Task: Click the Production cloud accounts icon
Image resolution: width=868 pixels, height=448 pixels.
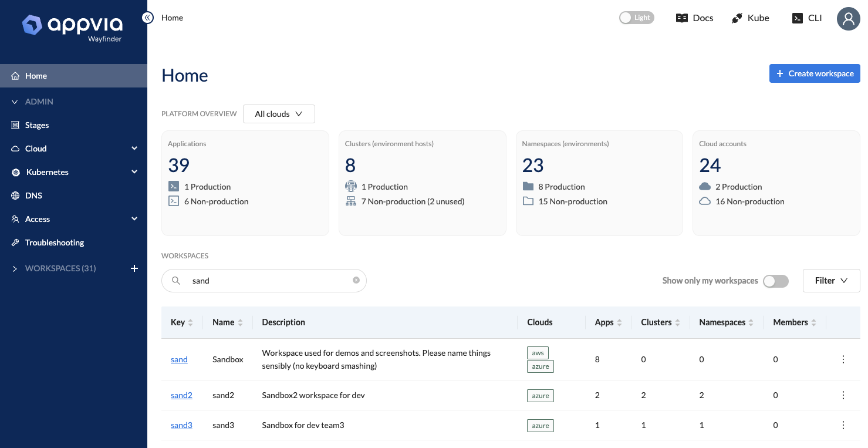Action: [705, 186]
